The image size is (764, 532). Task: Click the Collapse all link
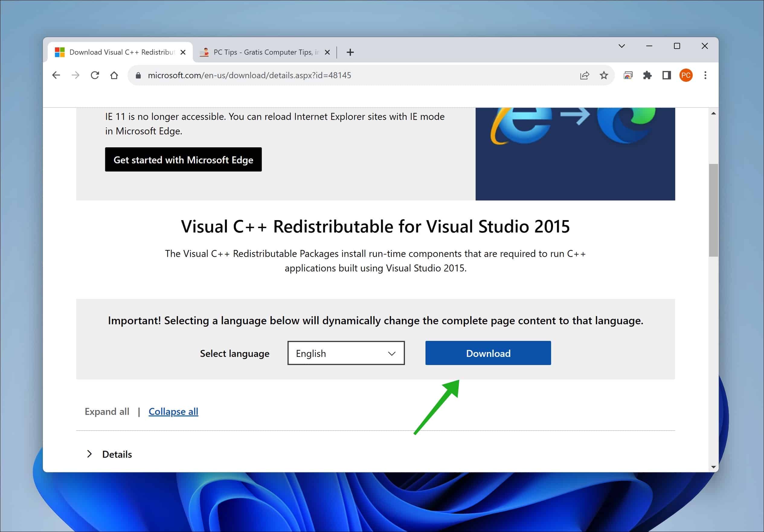click(x=173, y=412)
